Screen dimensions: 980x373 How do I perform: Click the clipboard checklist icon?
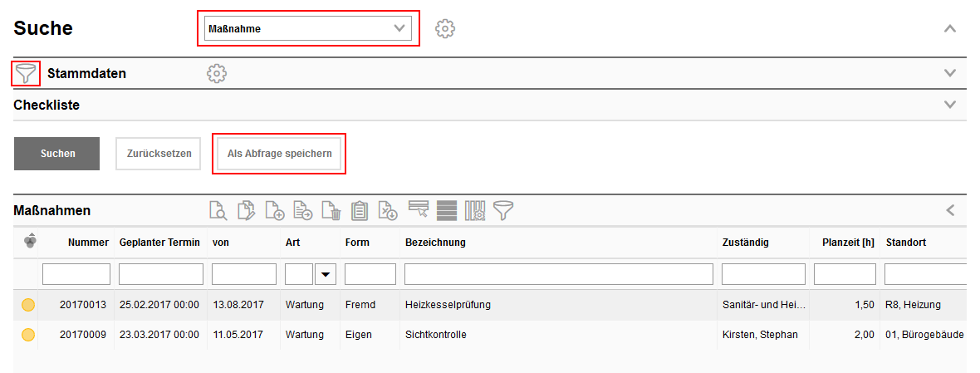(x=360, y=211)
